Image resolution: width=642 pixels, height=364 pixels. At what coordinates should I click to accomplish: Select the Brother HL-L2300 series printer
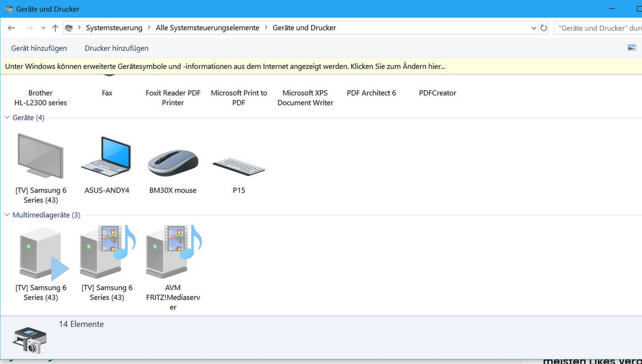[40, 98]
